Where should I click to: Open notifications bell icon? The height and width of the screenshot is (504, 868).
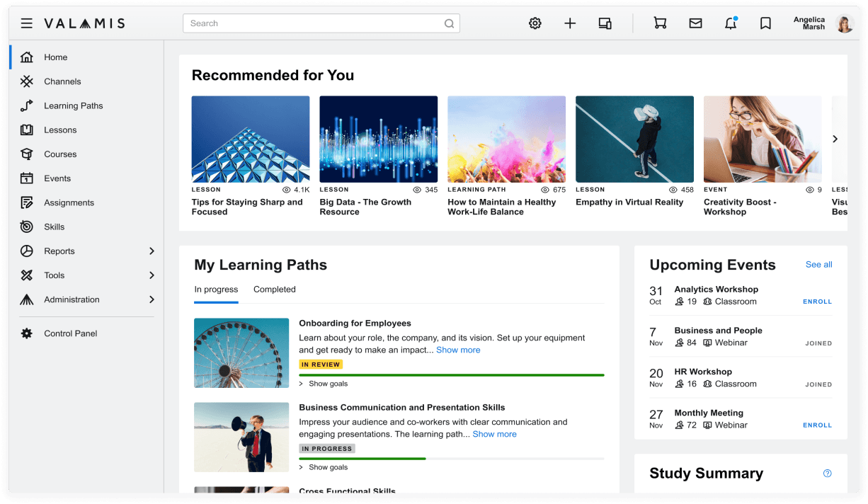731,23
